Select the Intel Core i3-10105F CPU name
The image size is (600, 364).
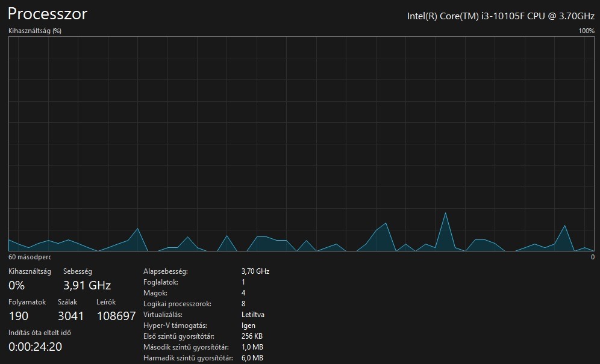click(501, 16)
